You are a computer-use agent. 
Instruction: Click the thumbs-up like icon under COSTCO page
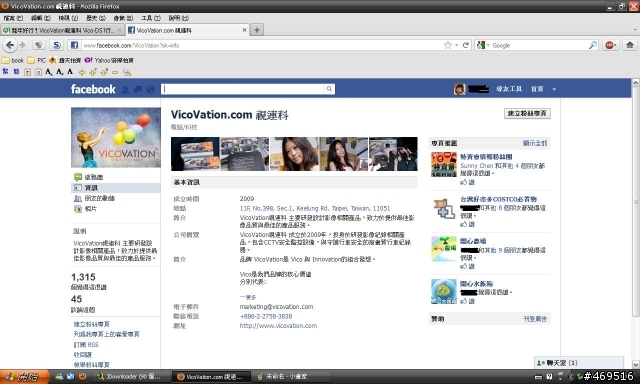pos(464,224)
